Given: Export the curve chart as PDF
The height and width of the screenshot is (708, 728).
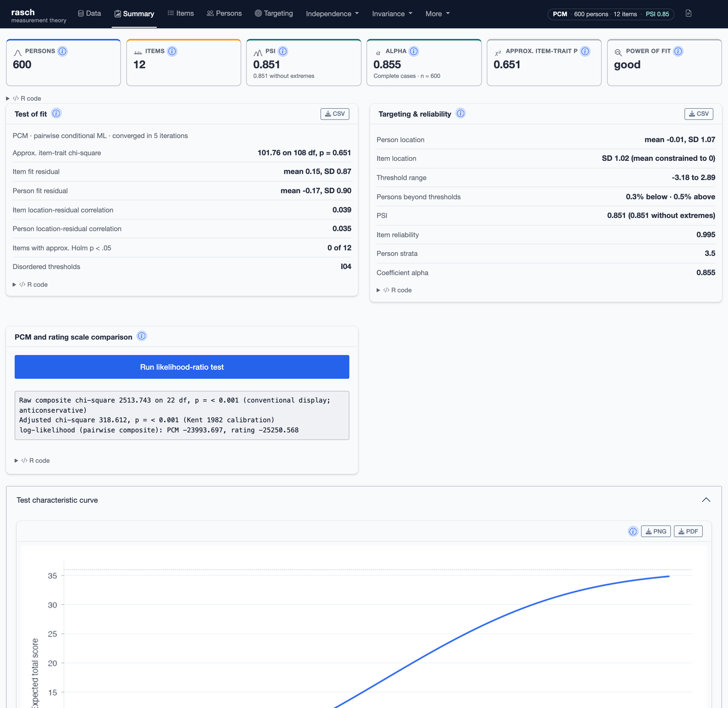Looking at the screenshot, I should [x=688, y=532].
